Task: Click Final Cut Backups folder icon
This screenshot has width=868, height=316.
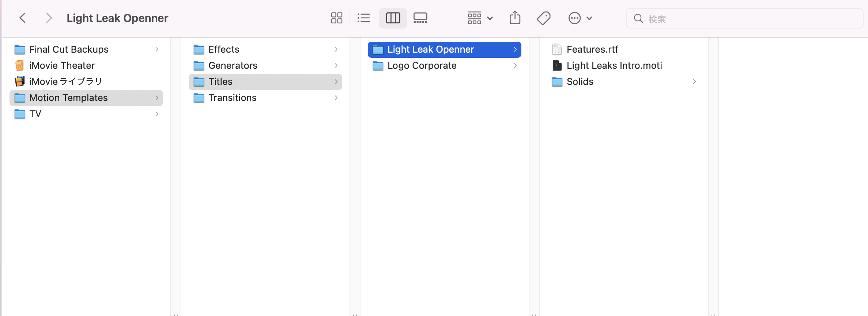Action: coord(20,49)
